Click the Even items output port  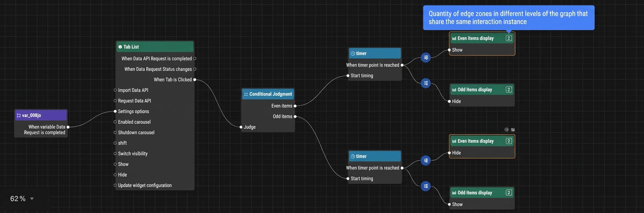point(295,106)
